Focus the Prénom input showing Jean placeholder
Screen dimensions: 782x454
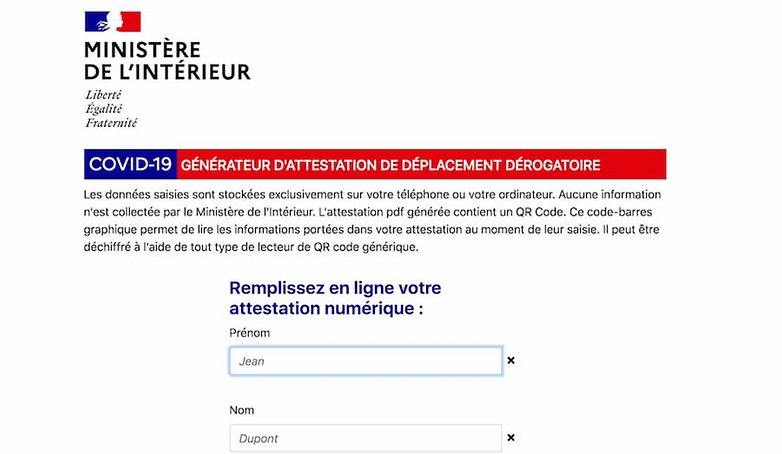(x=366, y=361)
